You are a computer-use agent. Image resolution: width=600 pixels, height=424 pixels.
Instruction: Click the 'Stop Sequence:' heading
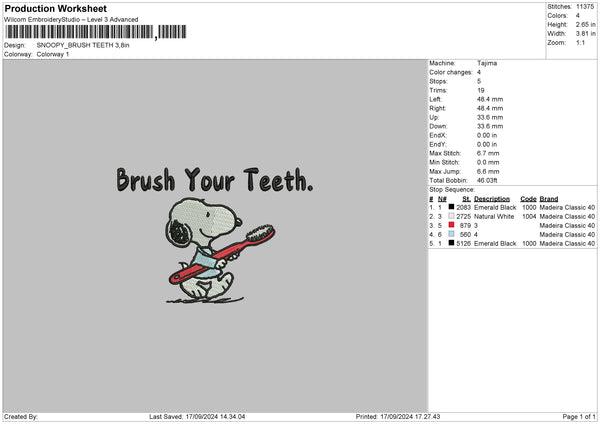point(452,190)
